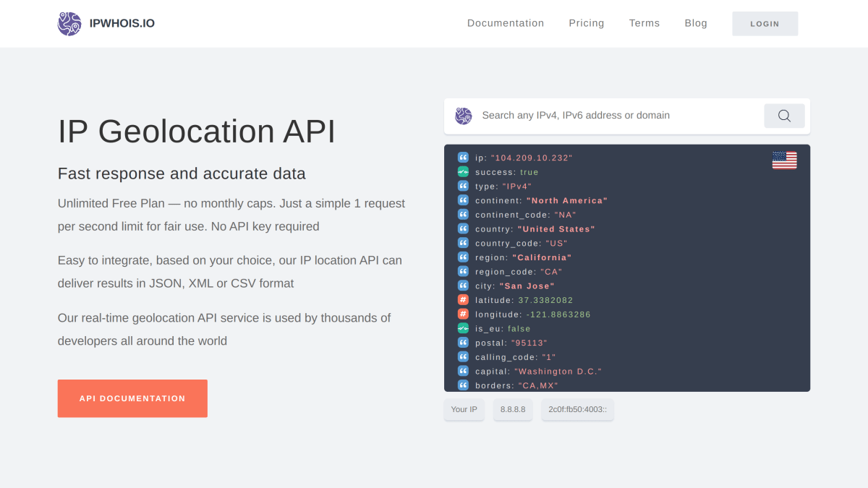Click the string icon beside region_code
The image size is (868, 488).
point(463,272)
